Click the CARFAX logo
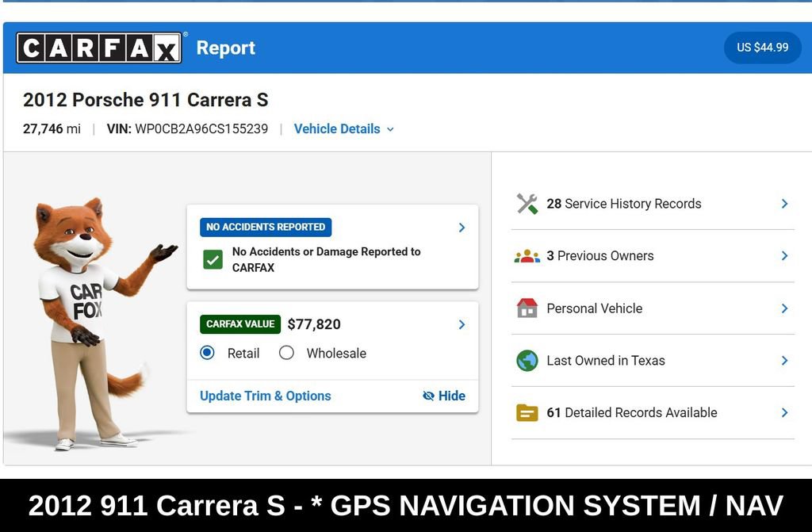The image size is (812, 532). tap(99, 48)
